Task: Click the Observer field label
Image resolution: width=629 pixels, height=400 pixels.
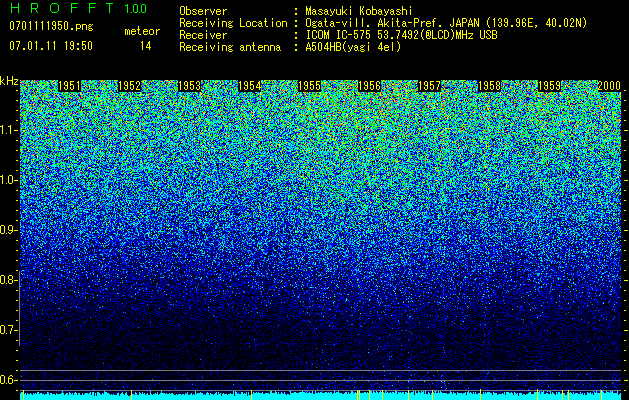Action: tap(203, 11)
